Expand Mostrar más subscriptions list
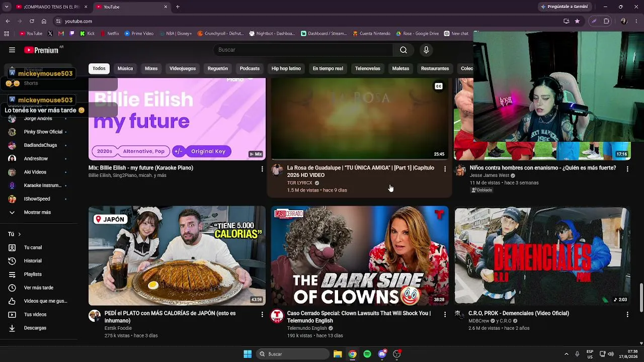The image size is (644, 362). (x=38, y=212)
